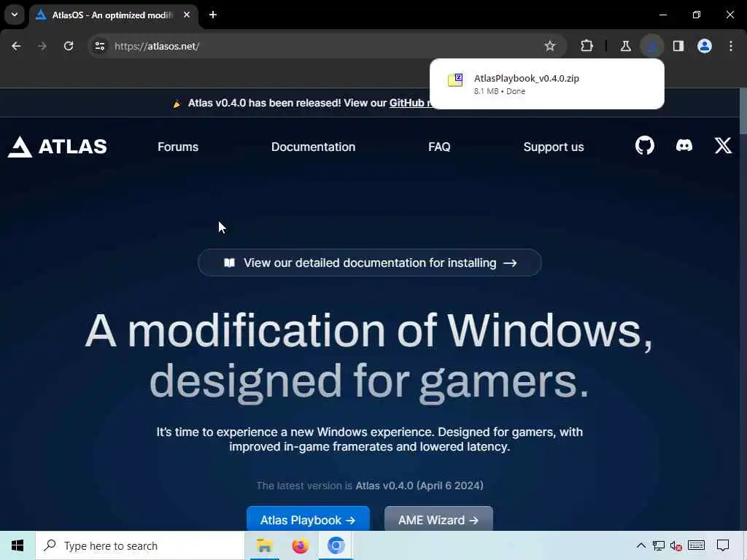Open the touch keyboard tray icon

tap(696, 545)
